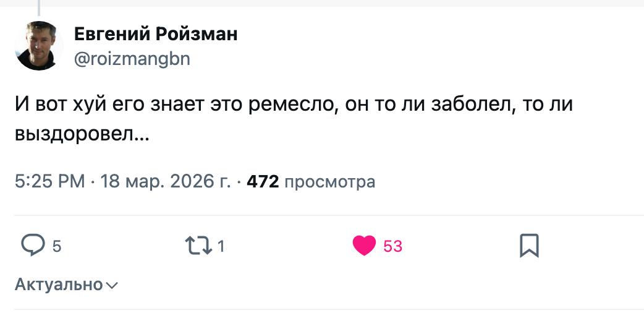The height and width of the screenshot is (318, 644).
Task: Unlike the post via the pink heart
Action: click(364, 246)
